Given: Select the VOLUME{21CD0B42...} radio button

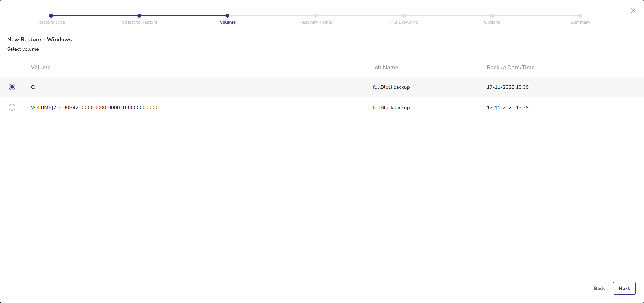Looking at the screenshot, I should point(12,107).
